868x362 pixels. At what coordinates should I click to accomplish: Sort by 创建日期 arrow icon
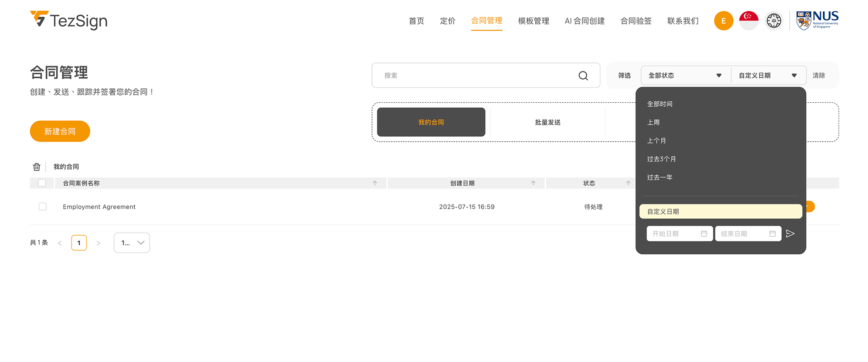pos(533,183)
